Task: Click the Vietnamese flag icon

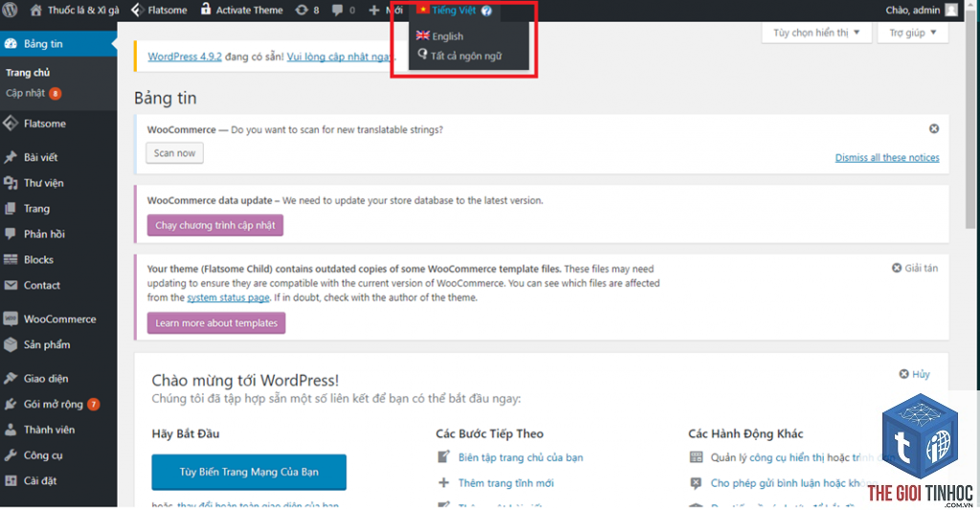Action: 423,10
